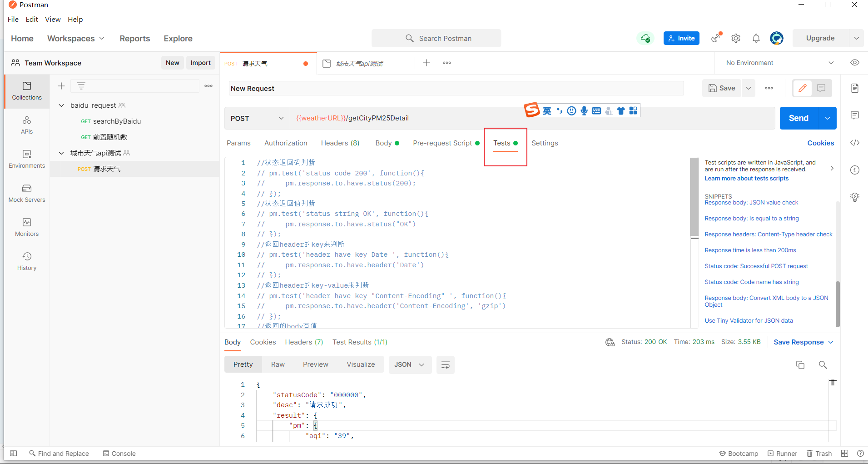Switch to the Params tab

pos(238,143)
